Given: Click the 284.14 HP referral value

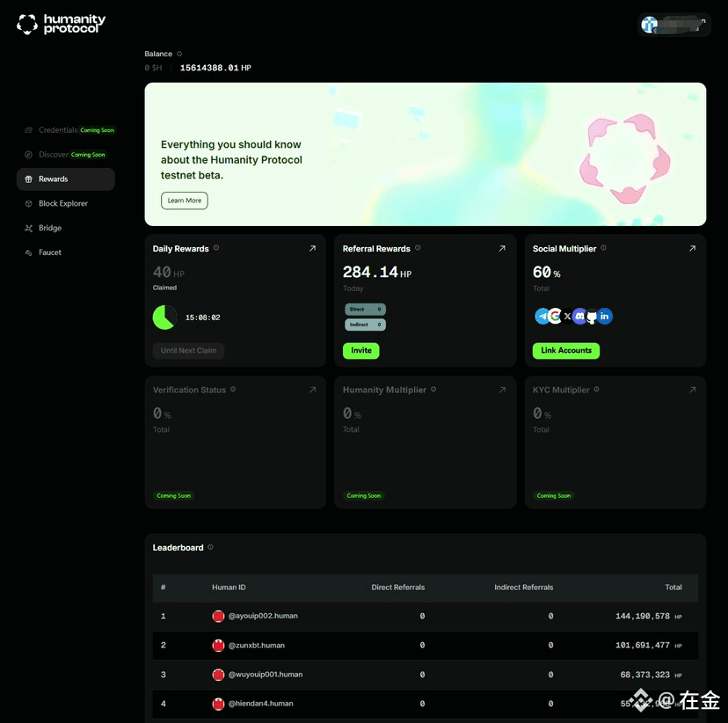Looking at the screenshot, I should point(377,272).
